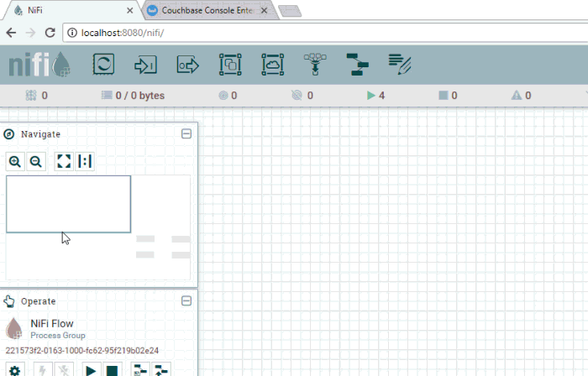Select the Label toolbar icon

400,65
